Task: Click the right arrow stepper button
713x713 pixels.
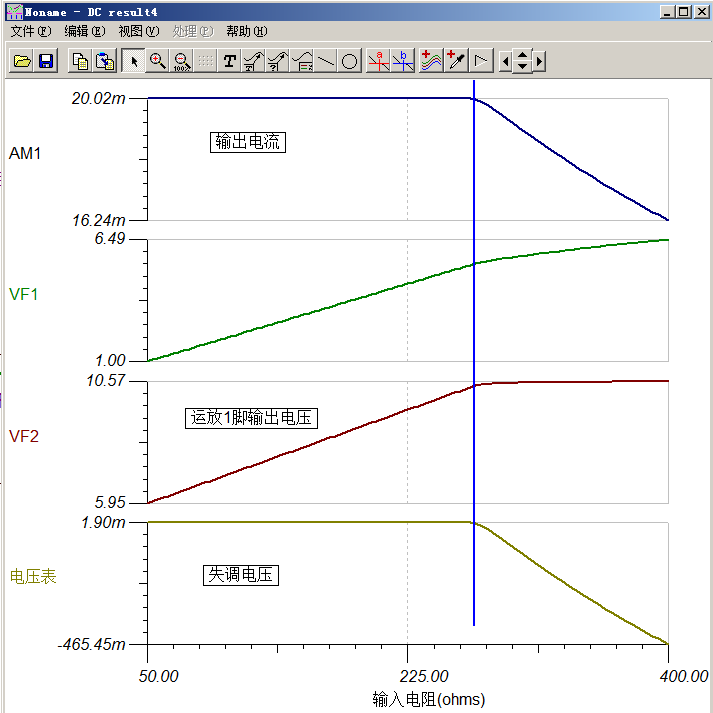Action: click(539, 62)
